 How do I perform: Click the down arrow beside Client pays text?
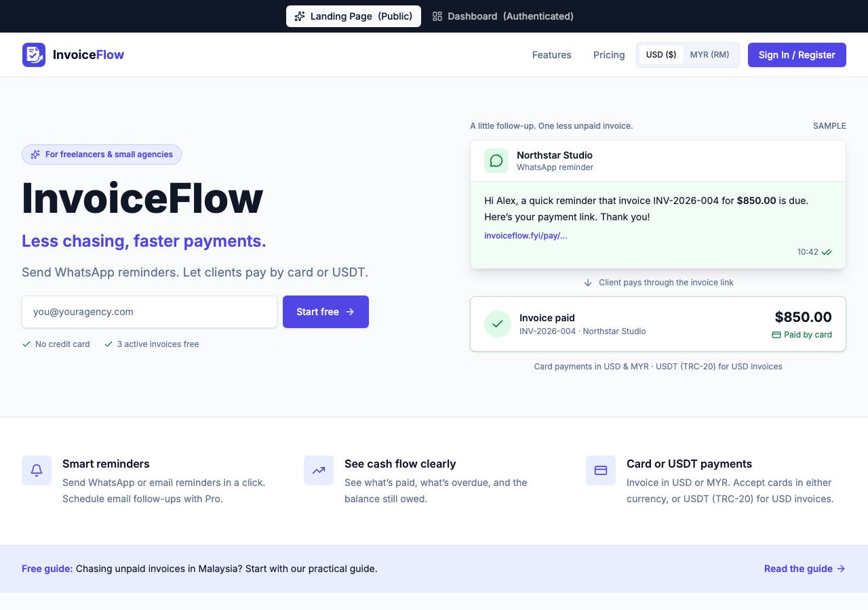click(x=588, y=283)
